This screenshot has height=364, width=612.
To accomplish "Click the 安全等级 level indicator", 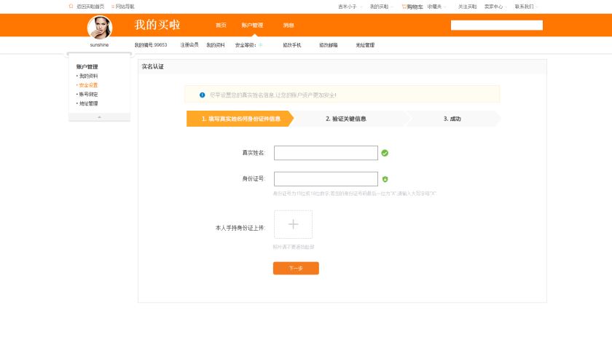I will click(x=248, y=45).
